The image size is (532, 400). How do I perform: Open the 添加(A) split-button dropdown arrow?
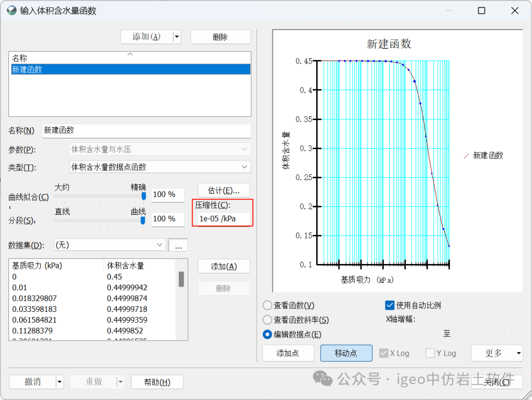tap(177, 37)
